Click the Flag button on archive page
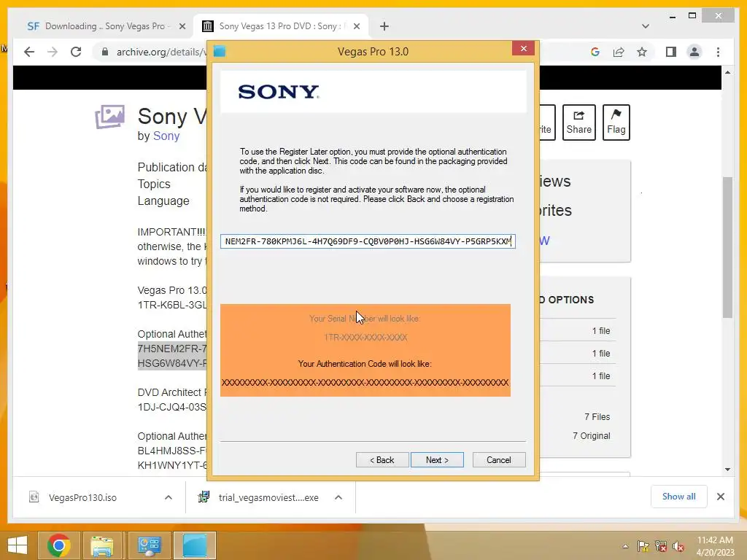This screenshot has width=747, height=560. 616,122
